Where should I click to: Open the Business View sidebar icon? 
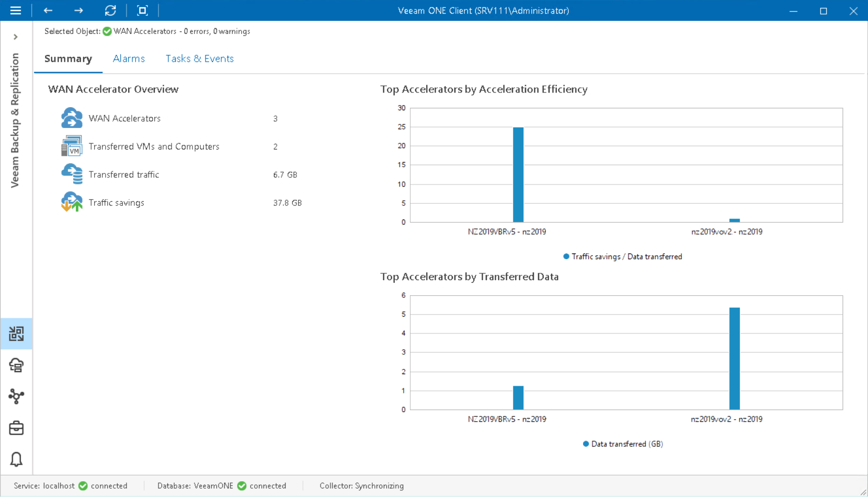coord(16,396)
